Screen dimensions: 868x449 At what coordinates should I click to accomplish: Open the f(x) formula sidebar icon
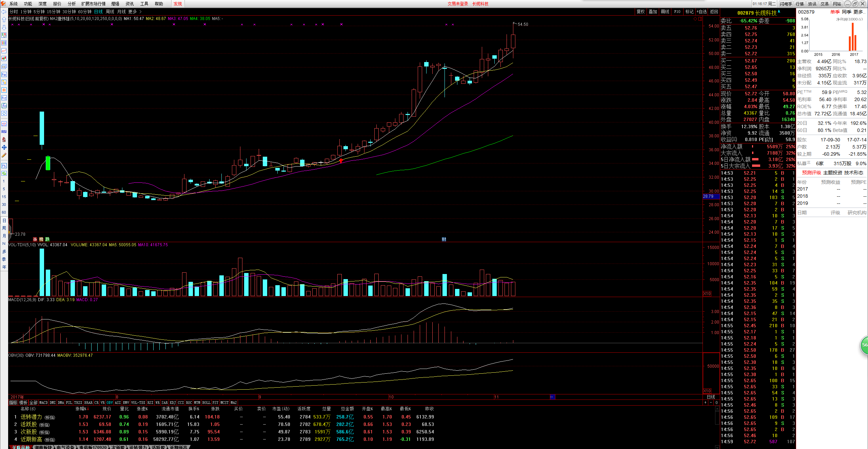4,105
